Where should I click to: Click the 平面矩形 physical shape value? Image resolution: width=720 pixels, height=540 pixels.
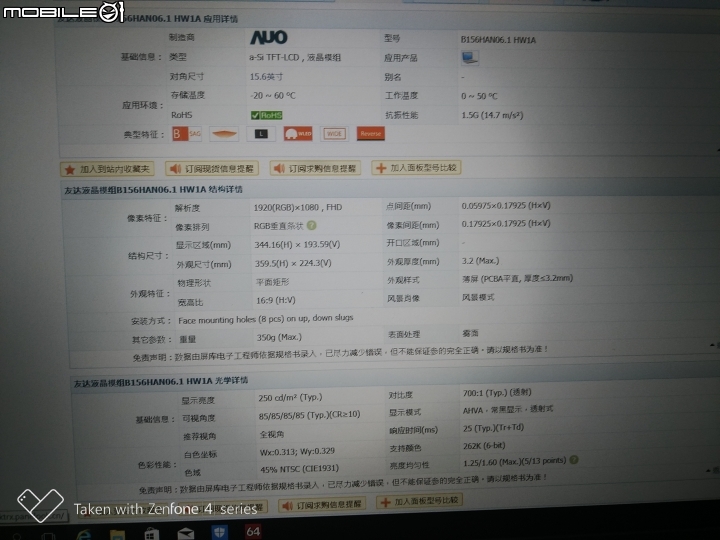(272, 282)
